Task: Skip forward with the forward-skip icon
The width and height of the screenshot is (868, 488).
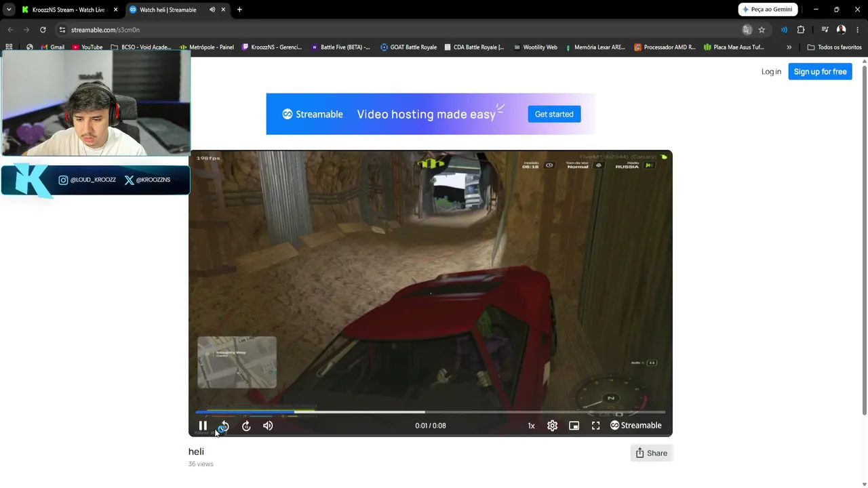Action: [x=246, y=426]
